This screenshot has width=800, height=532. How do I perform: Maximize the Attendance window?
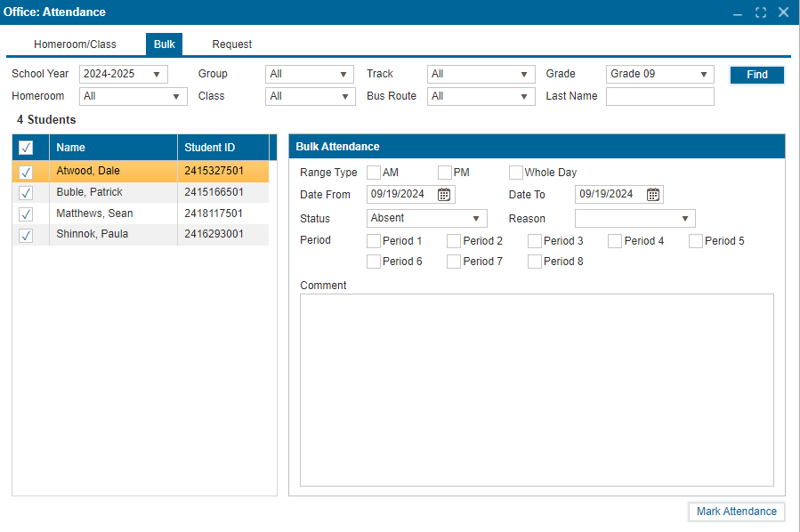pos(760,12)
